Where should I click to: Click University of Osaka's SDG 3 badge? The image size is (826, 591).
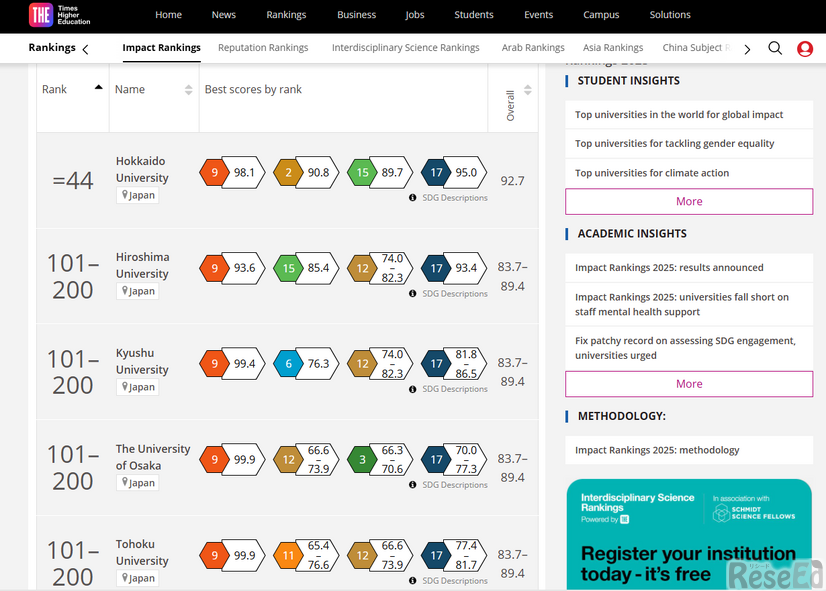362,459
